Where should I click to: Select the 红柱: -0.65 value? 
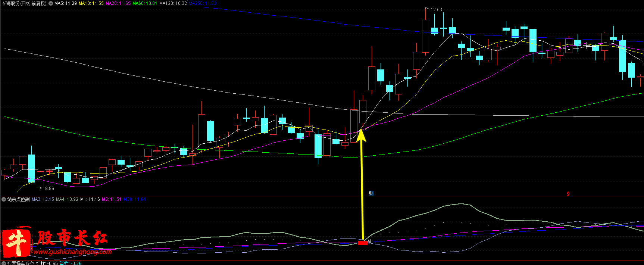pos(47,263)
